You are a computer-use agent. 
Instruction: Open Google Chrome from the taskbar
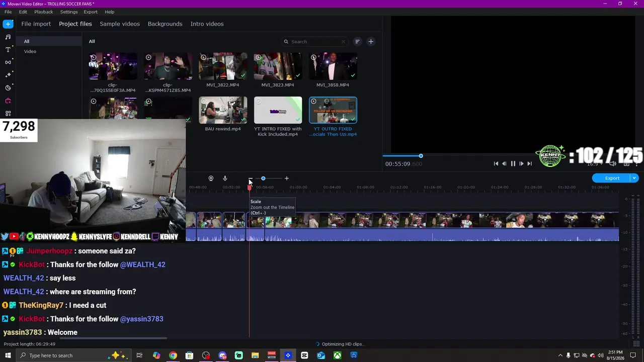pyautogui.click(x=173, y=355)
